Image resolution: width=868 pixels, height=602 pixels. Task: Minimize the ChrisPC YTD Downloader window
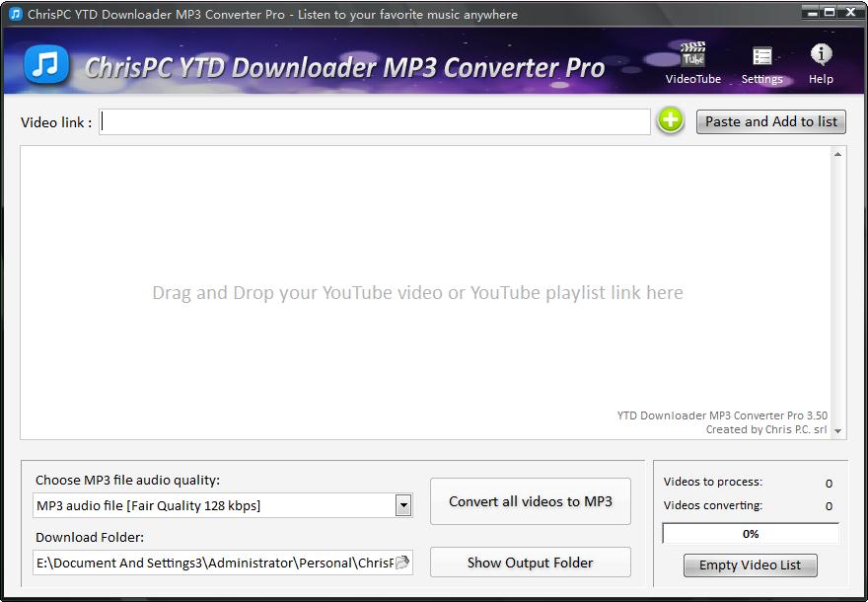pos(811,13)
